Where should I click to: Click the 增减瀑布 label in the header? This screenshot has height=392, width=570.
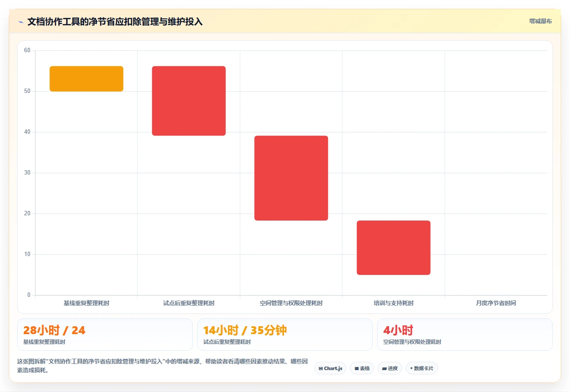(x=540, y=21)
